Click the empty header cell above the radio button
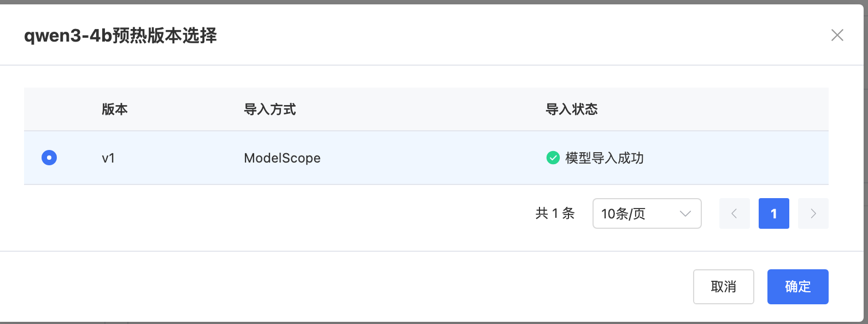 coord(49,109)
